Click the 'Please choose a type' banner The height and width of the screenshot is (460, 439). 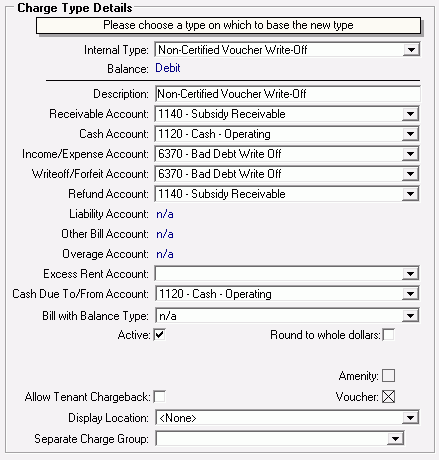coord(228,25)
